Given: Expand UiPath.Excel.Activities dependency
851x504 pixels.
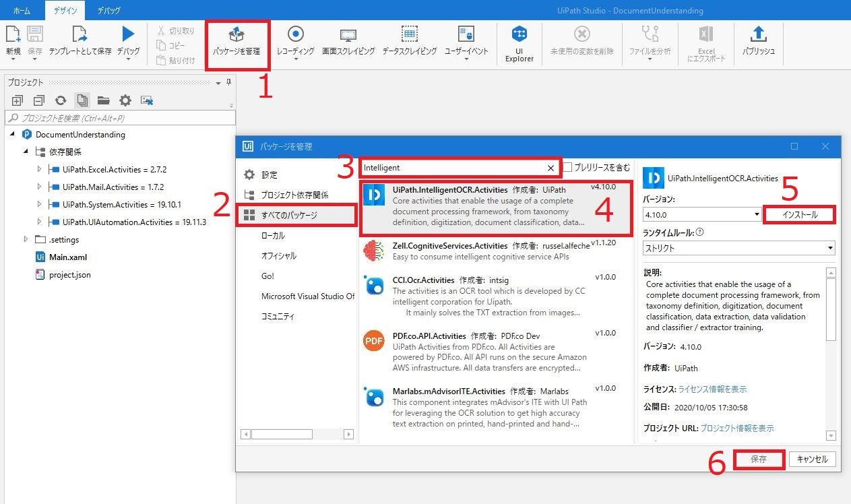Looking at the screenshot, I should (x=39, y=170).
